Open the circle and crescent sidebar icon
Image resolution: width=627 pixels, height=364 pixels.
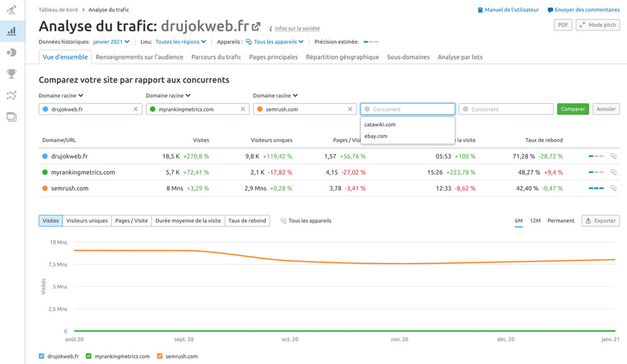tap(12, 53)
